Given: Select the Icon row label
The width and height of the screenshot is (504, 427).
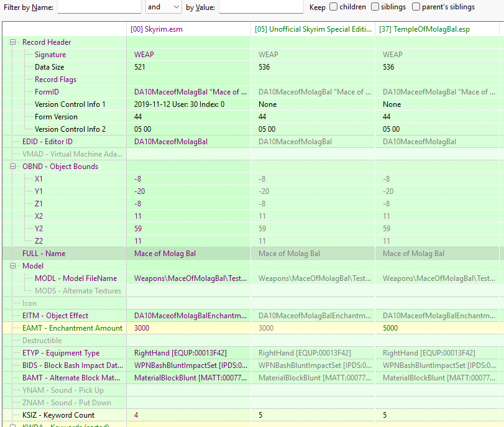Looking at the screenshot, I should coord(29,303).
